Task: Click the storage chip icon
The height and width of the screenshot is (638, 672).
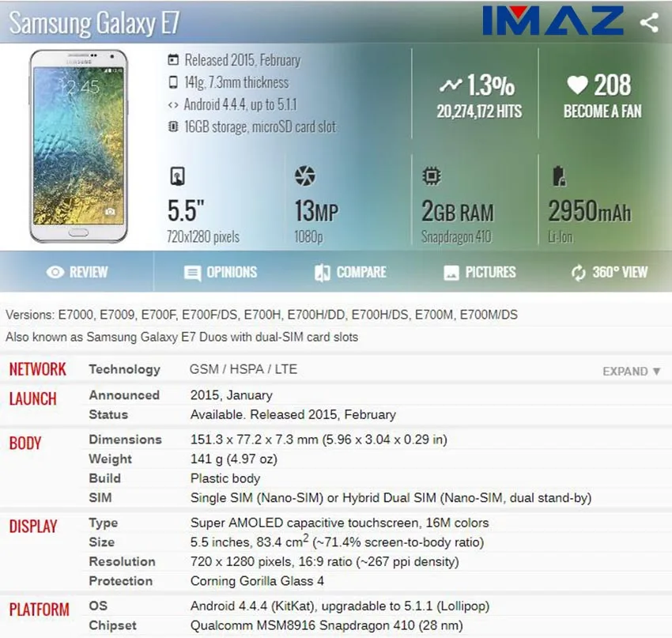Action: tap(172, 126)
